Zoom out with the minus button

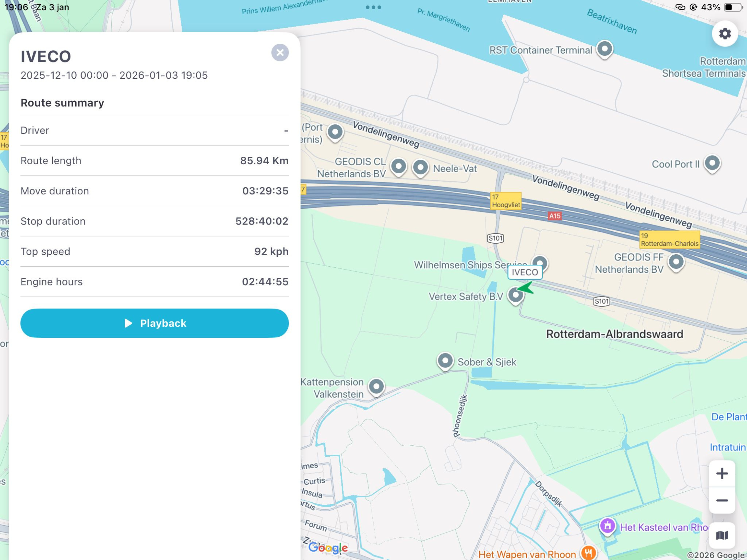click(722, 501)
